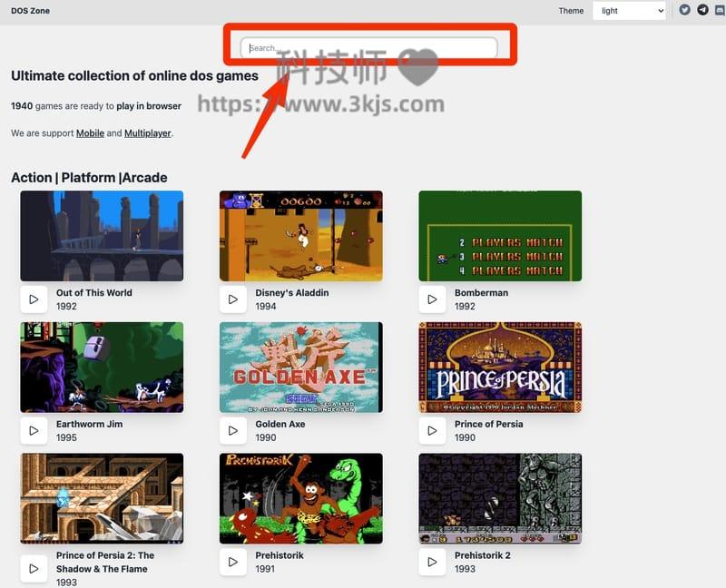Click year 1991 under Prehistorik
This screenshot has height=588, width=726.
click(x=265, y=569)
